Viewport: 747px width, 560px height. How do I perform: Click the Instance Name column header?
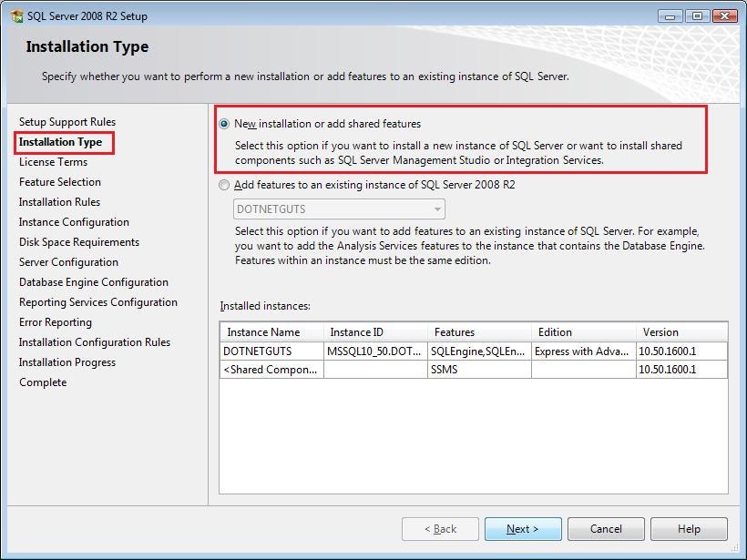(272, 332)
